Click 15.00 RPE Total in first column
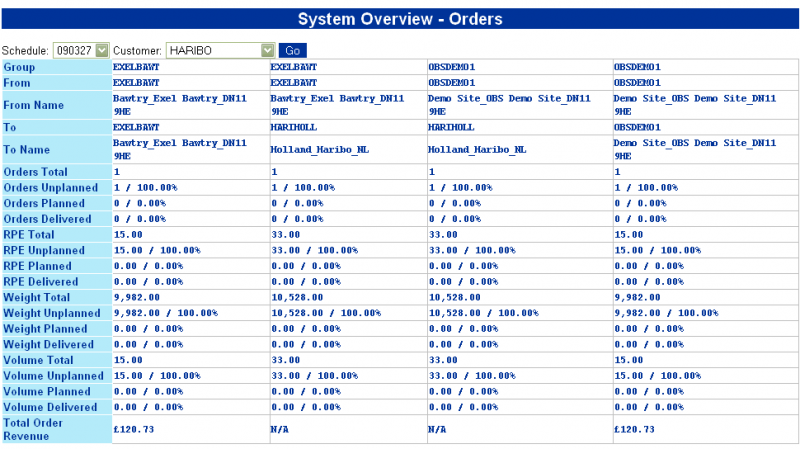Image resolution: width=800 pixels, height=449 pixels. click(x=128, y=235)
